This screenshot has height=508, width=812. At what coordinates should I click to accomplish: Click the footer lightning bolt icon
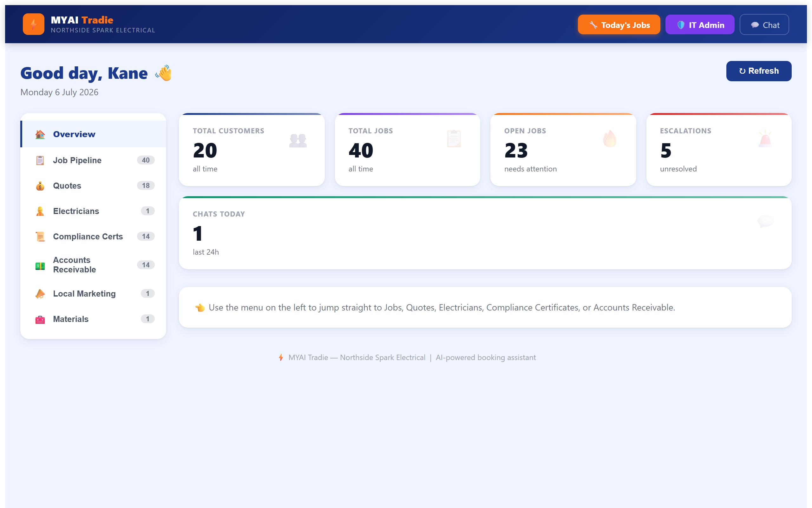pyautogui.click(x=281, y=358)
